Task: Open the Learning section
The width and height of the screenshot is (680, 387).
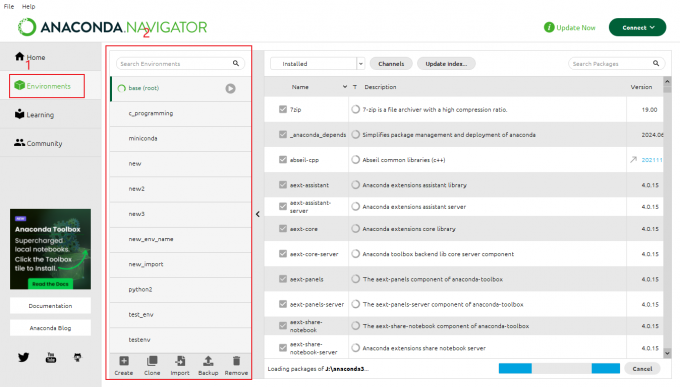Action: tap(34, 115)
